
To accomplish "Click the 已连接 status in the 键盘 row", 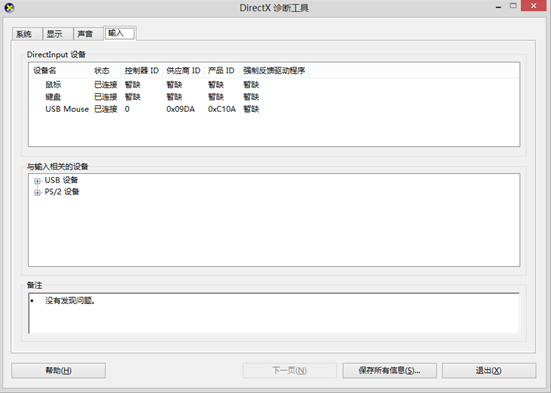I will [105, 97].
